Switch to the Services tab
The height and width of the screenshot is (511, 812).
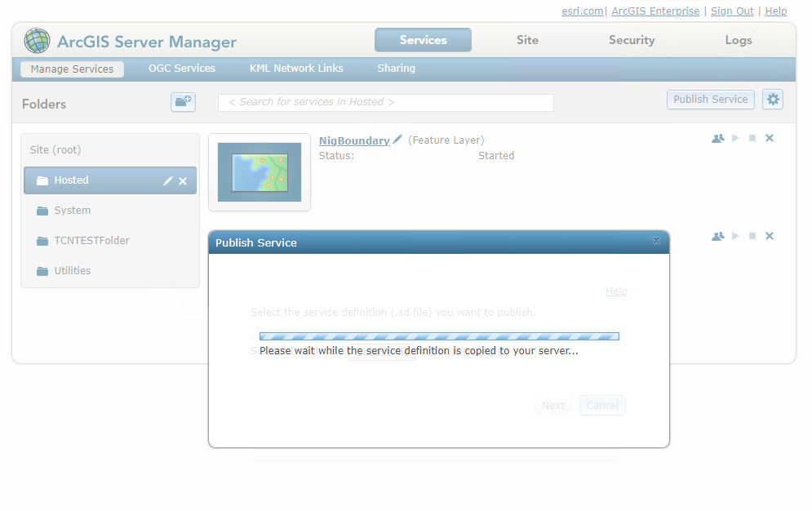pyautogui.click(x=423, y=40)
